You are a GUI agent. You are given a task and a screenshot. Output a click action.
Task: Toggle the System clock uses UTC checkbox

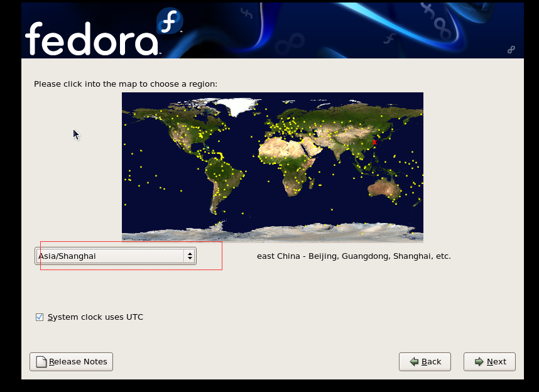pyautogui.click(x=40, y=317)
